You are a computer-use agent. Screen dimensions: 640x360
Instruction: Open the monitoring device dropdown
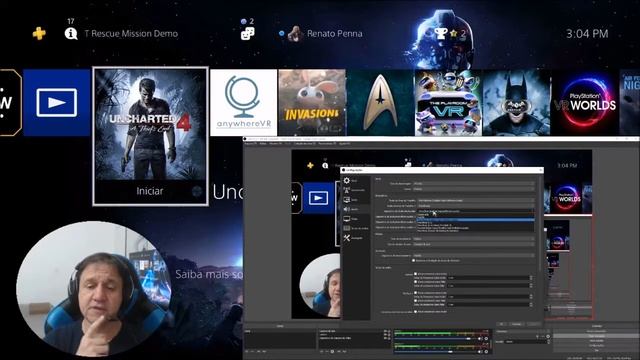[x=473, y=255]
